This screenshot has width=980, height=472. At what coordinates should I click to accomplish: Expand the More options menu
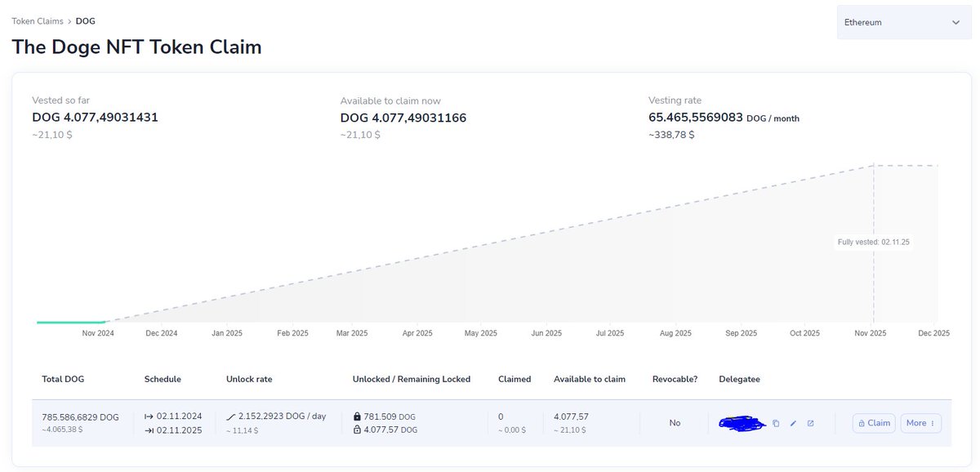pos(920,423)
